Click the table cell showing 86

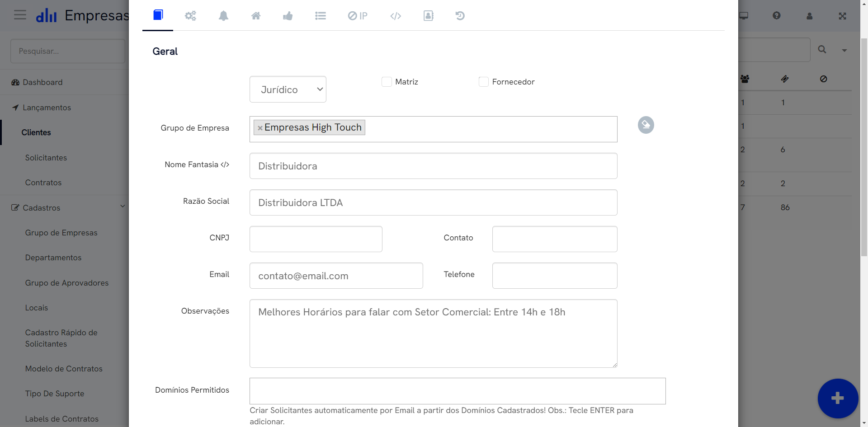pos(785,207)
